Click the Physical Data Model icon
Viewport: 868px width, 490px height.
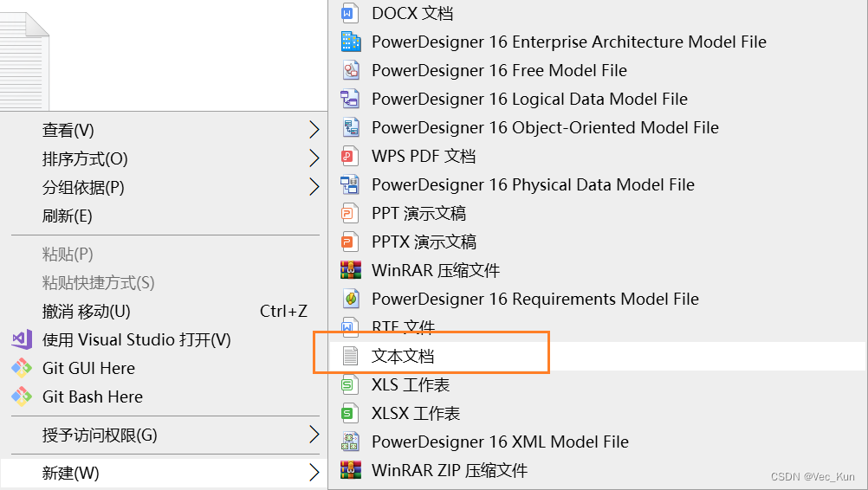tap(351, 184)
